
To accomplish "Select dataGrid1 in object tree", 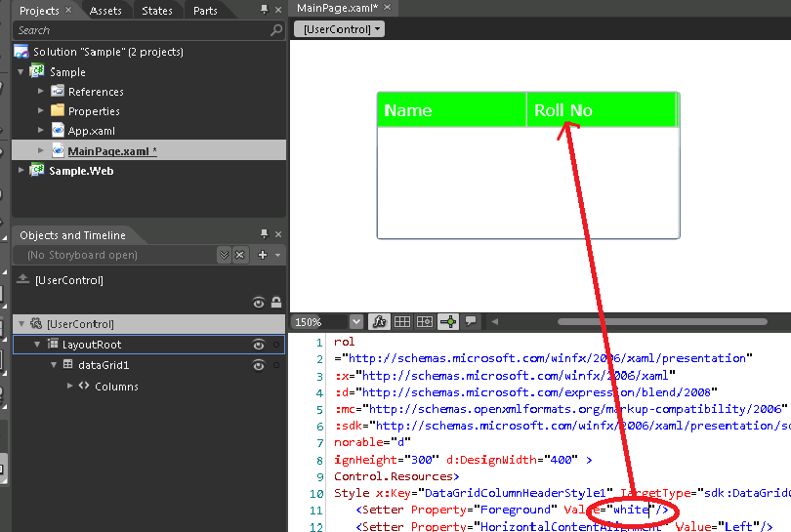I will coord(104,365).
